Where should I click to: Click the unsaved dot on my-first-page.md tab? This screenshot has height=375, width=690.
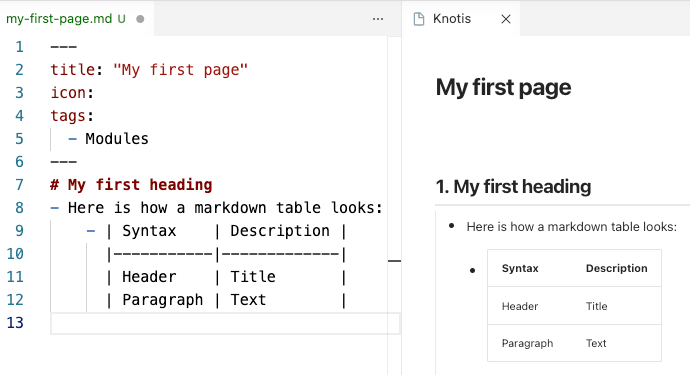point(140,19)
